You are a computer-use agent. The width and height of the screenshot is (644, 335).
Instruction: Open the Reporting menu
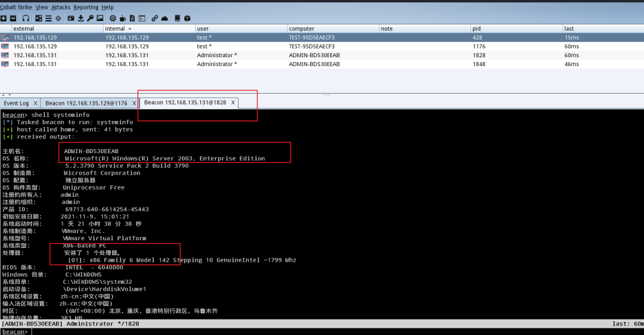[86, 7]
